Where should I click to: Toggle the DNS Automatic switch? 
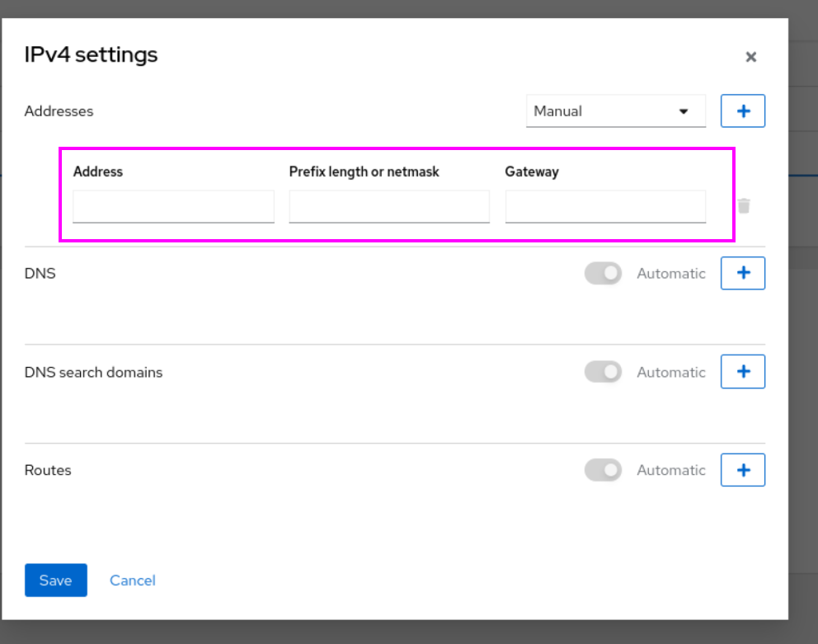(x=603, y=274)
